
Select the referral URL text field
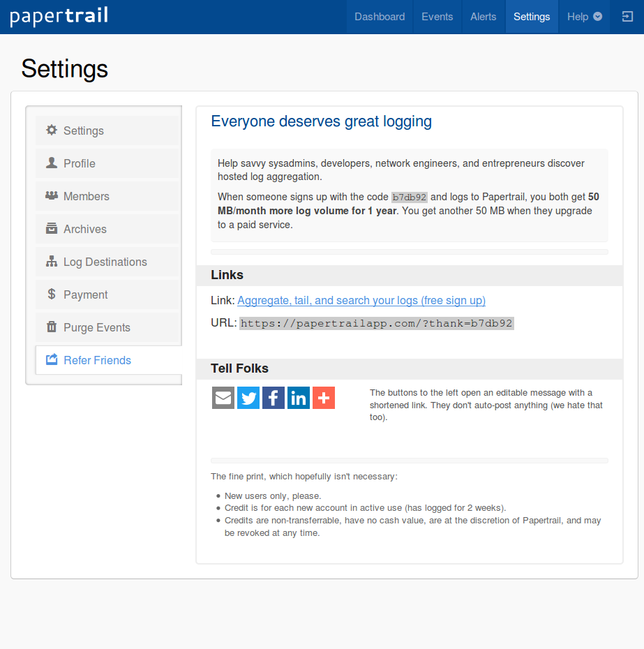(x=377, y=323)
